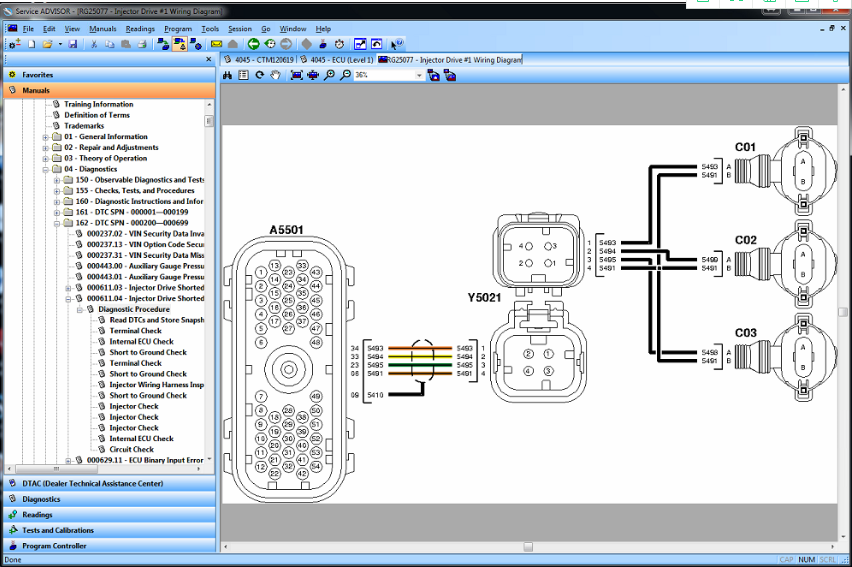The image size is (852, 567).
Task: Click the gray forward arrow icon
Action: point(286,44)
